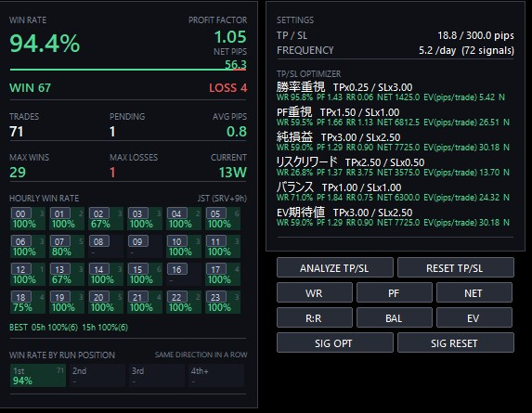
Task: Select hour 02 cell showing 67%
Action: pos(106,219)
